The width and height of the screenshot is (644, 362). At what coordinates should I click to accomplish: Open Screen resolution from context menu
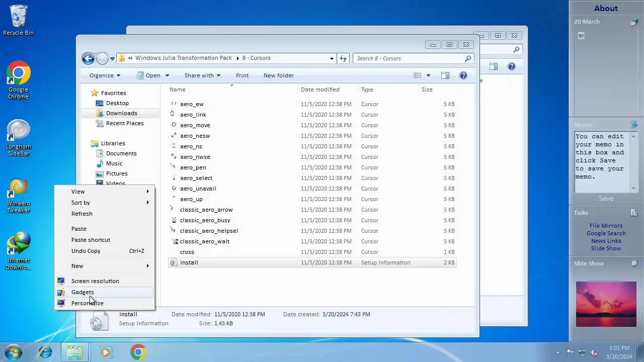(x=105, y=281)
